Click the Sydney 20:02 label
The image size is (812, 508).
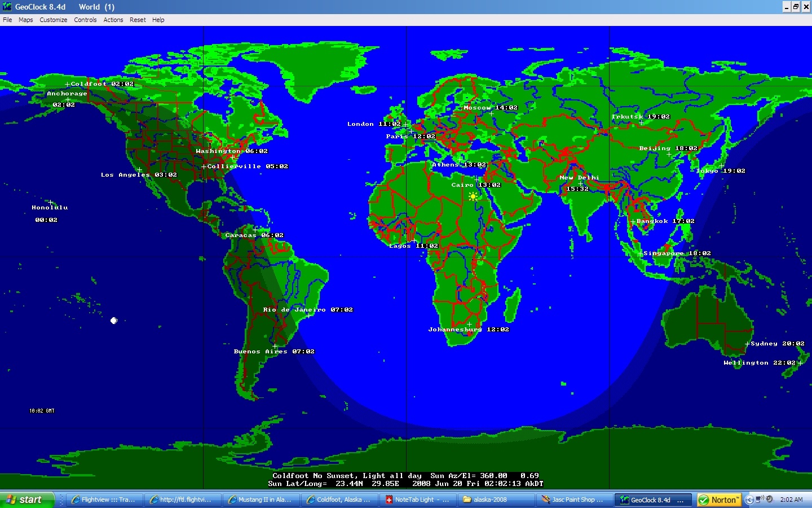pos(778,344)
